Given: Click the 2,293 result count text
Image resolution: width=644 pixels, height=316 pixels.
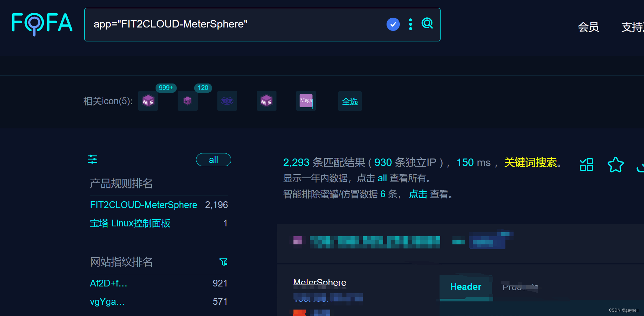Looking at the screenshot, I should [296, 163].
